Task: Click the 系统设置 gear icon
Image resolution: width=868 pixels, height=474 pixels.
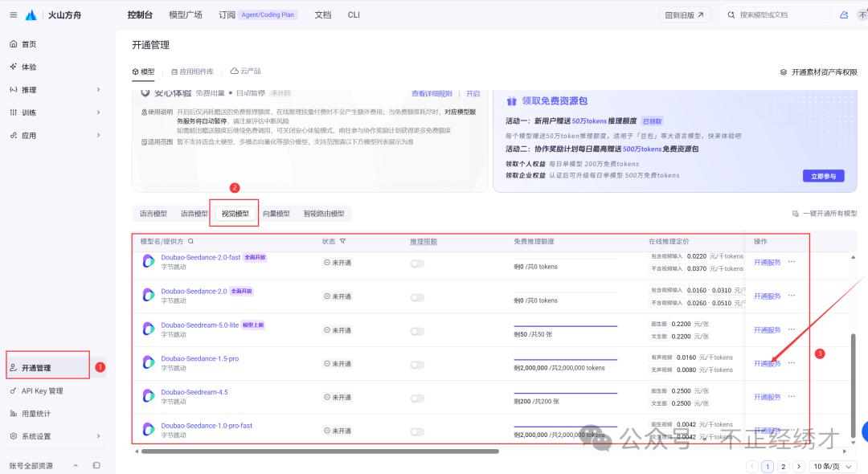Action: coord(14,435)
